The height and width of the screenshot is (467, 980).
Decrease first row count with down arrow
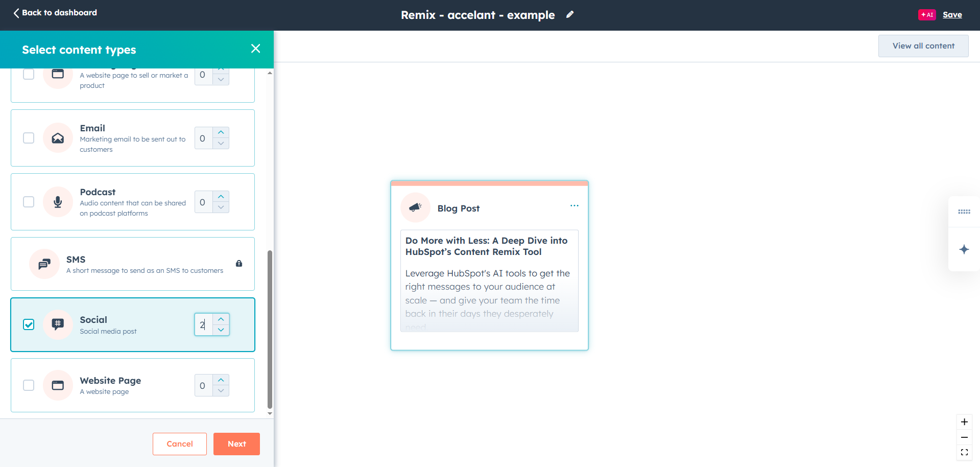pyautogui.click(x=221, y=80)
